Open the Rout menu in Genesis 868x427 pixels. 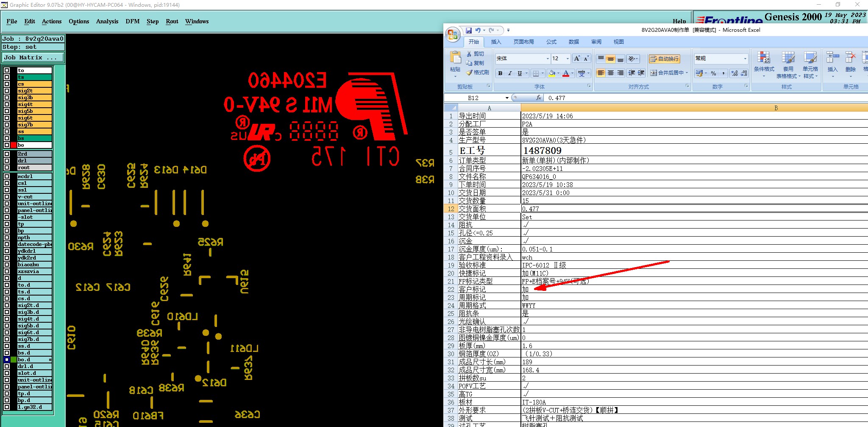coord(172,21)
